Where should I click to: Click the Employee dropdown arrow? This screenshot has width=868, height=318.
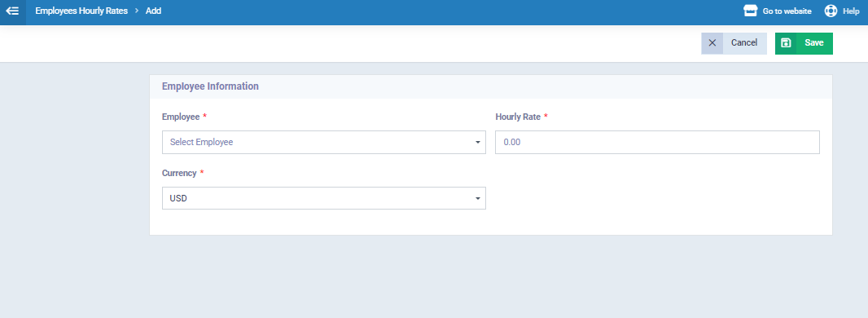pyautogui.click(x=477, y=143)
